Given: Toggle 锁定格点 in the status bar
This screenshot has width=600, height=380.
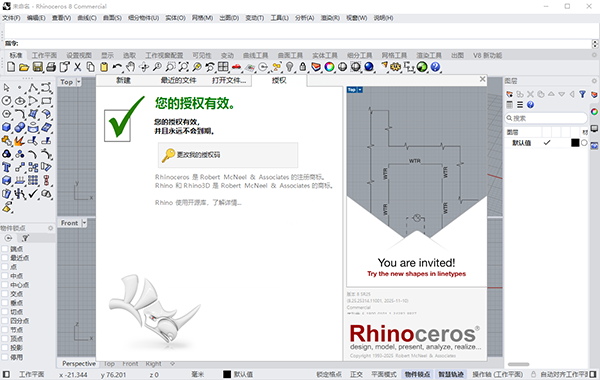Looking at the screenshot, I should [329, 374].
